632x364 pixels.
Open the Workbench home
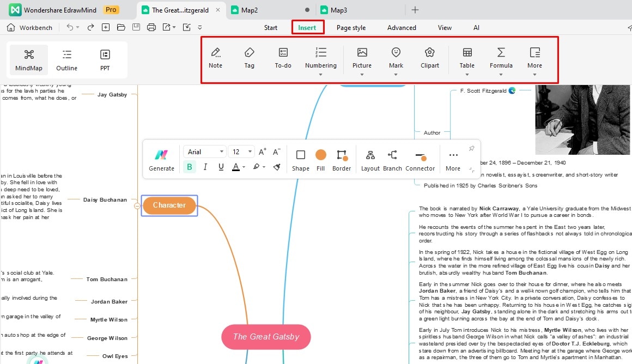(30, 27)
